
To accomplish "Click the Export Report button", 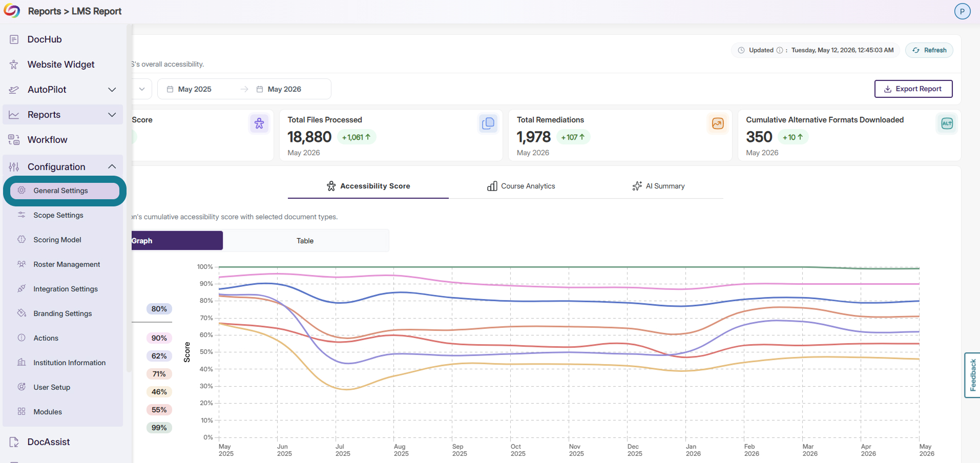I will click(x=913, y=89).
